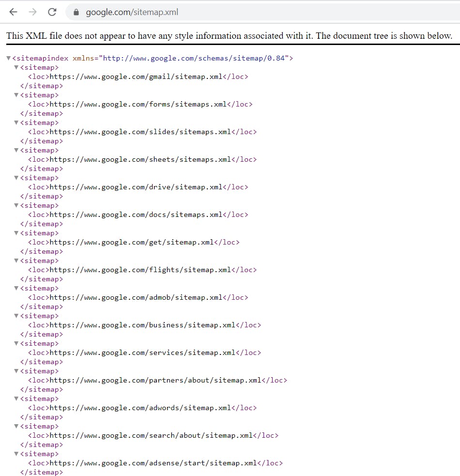The height and width of the screenshot is (476, 460).
Task: Collapse the sitemap node containing adwords
Action: click(16, 399)
